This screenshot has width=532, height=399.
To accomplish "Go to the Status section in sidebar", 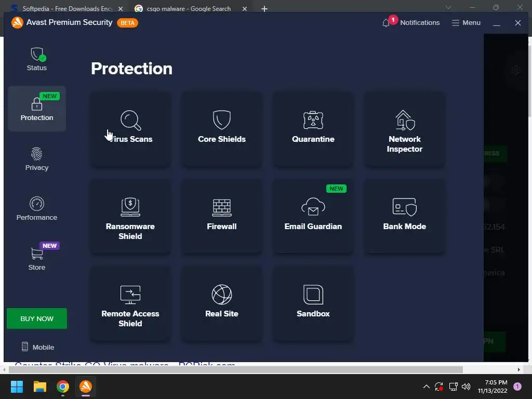I will click(x=37, y=59).
